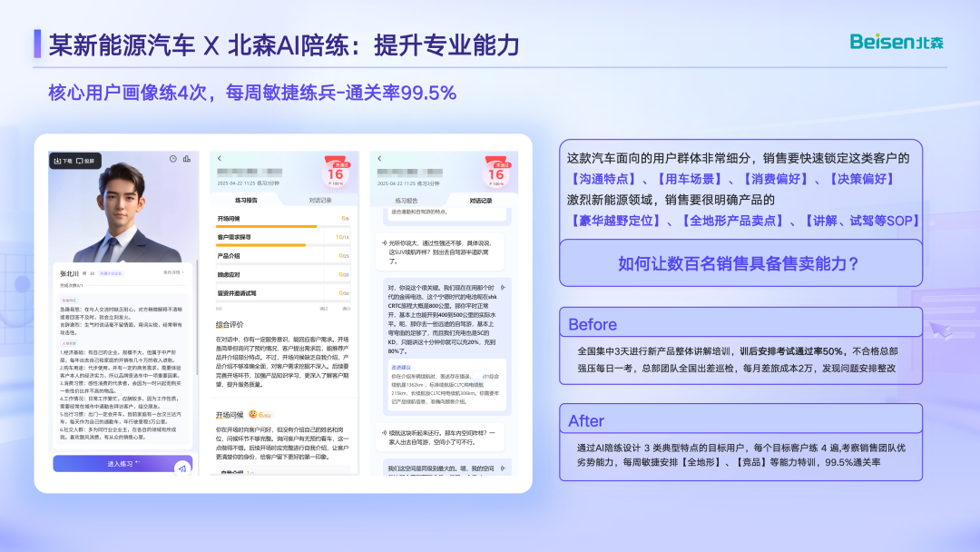Go back from the 练习报告 screen
980x552 pixels.
point(220,158)
